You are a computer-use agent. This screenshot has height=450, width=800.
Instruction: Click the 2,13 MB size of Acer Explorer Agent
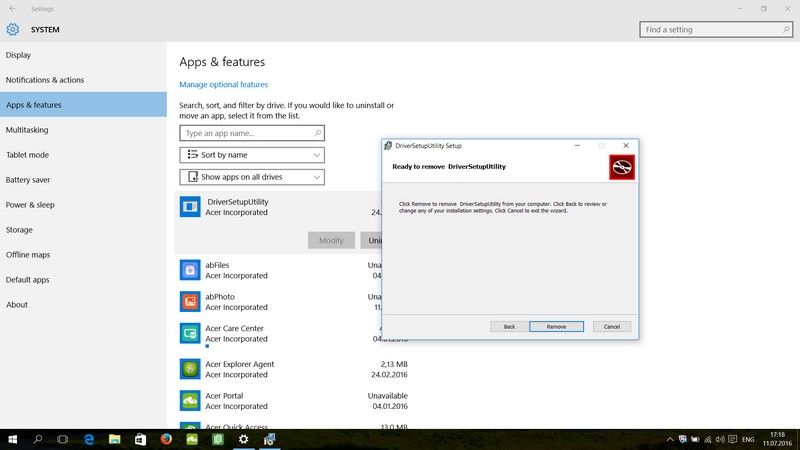[394, 364]
